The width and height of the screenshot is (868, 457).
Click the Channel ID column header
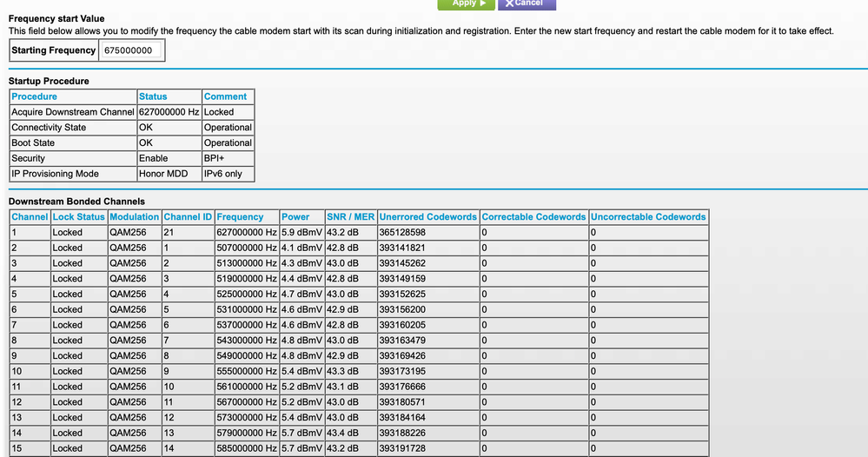[188, 217]
